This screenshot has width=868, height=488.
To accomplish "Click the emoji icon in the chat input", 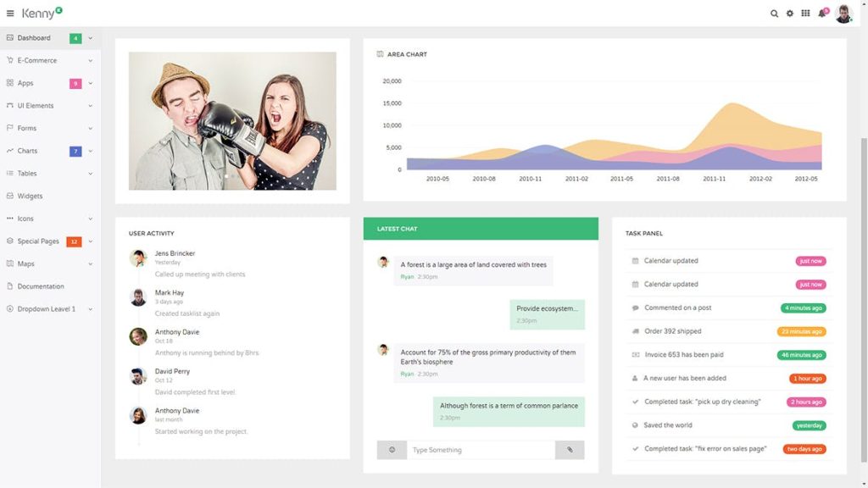I will coord(392,449).
